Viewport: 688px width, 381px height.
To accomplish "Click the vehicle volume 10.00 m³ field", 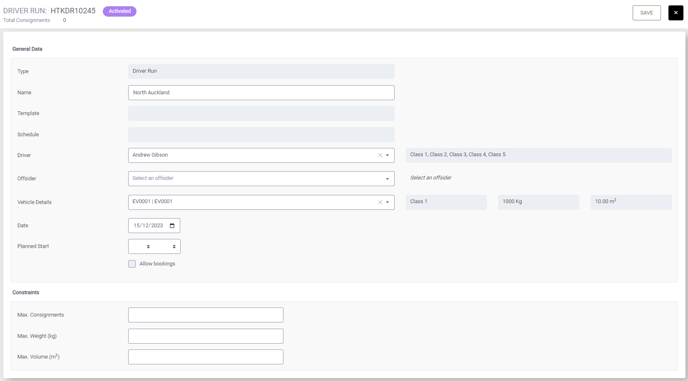I will coord(631,202).
